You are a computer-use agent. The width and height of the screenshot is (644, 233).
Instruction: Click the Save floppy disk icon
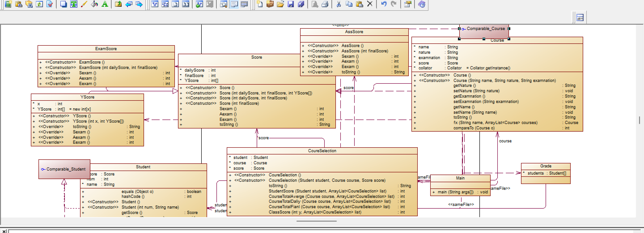click(x=290, y=4)
